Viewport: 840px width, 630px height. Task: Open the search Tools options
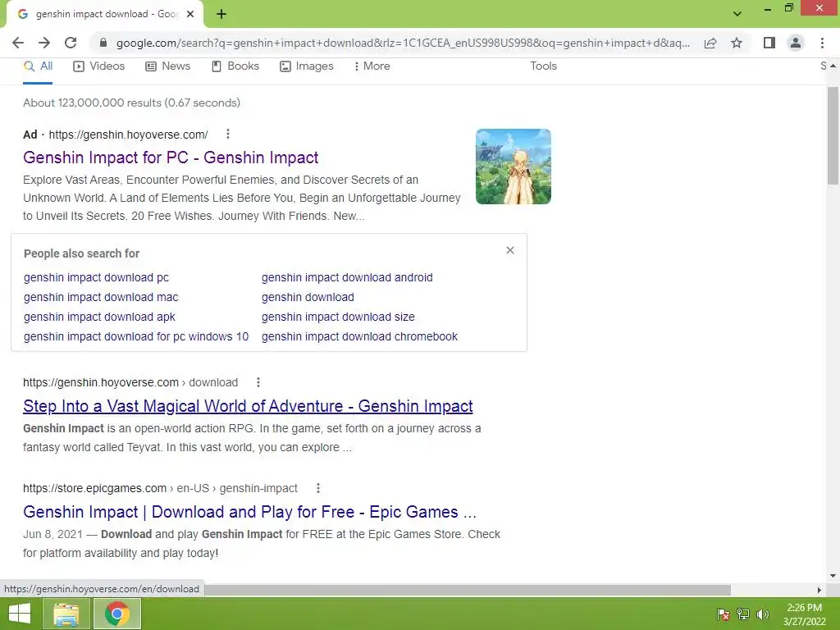point(543,66)
